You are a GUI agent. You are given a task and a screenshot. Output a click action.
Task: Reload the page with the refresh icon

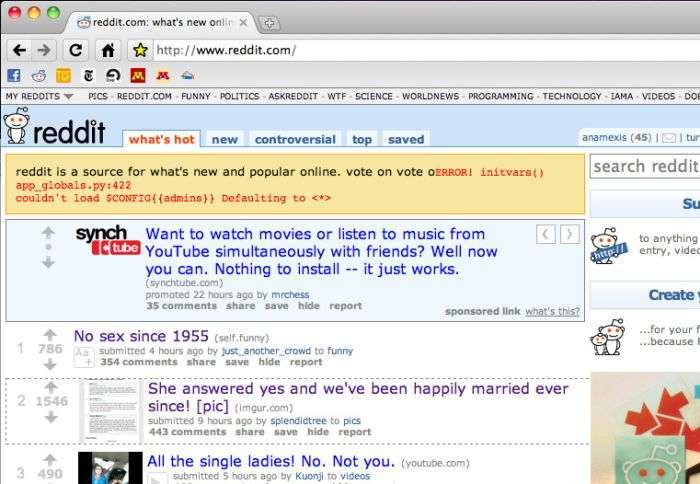pyautogui.click(x=75, y=50)
